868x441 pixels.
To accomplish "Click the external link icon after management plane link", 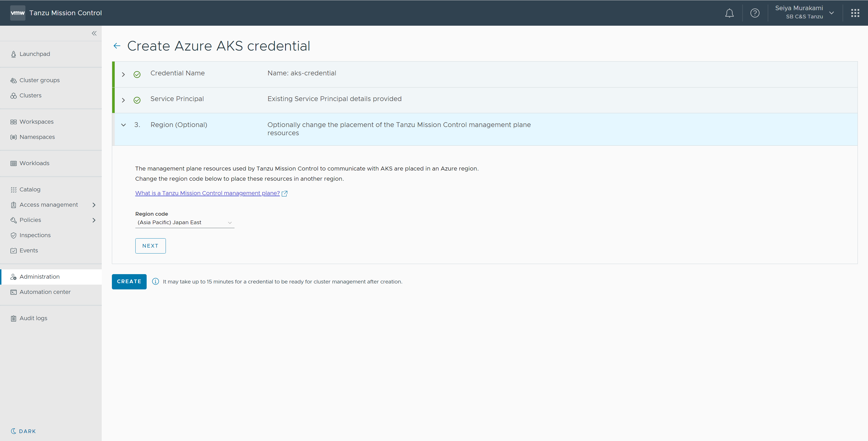I will [285, 194].
